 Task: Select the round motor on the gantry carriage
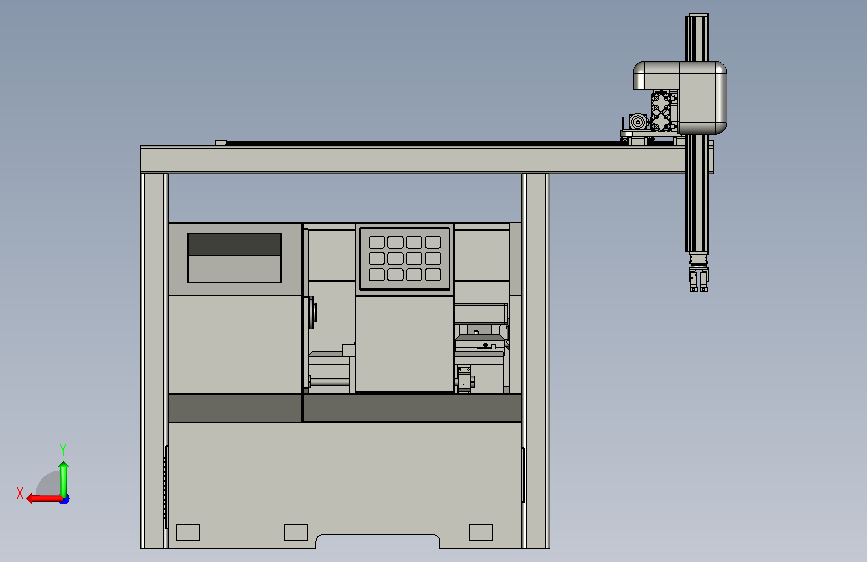coord(638,121)
